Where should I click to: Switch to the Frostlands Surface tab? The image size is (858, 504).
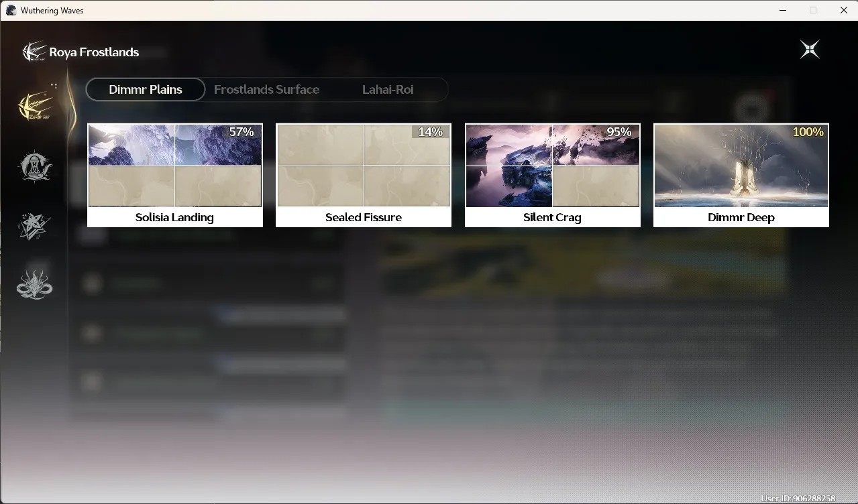click(x=266, y=89)
